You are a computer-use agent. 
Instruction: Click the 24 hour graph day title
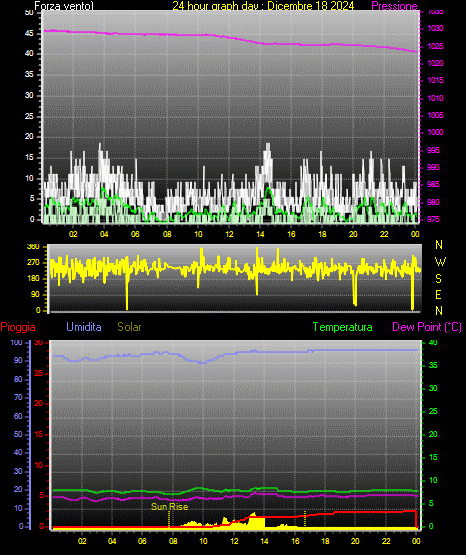click(x=263, y=6)
